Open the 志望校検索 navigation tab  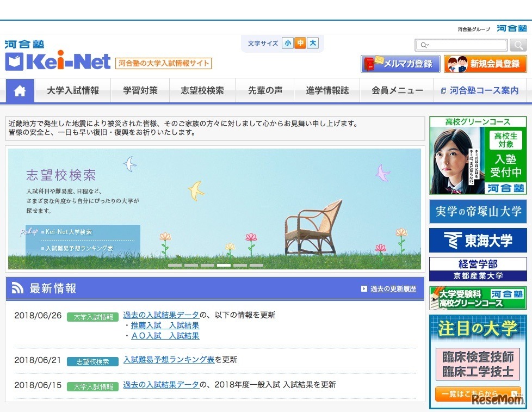(202, 90)
